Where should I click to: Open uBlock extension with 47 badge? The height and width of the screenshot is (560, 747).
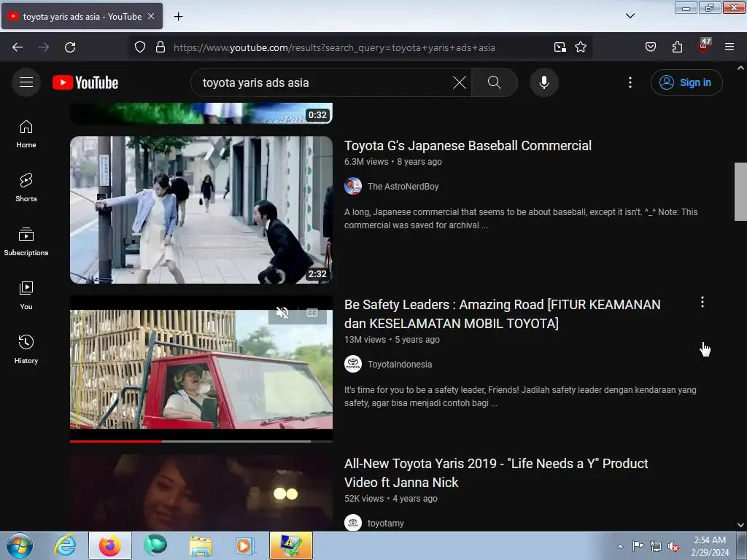[x=704, y=46]
